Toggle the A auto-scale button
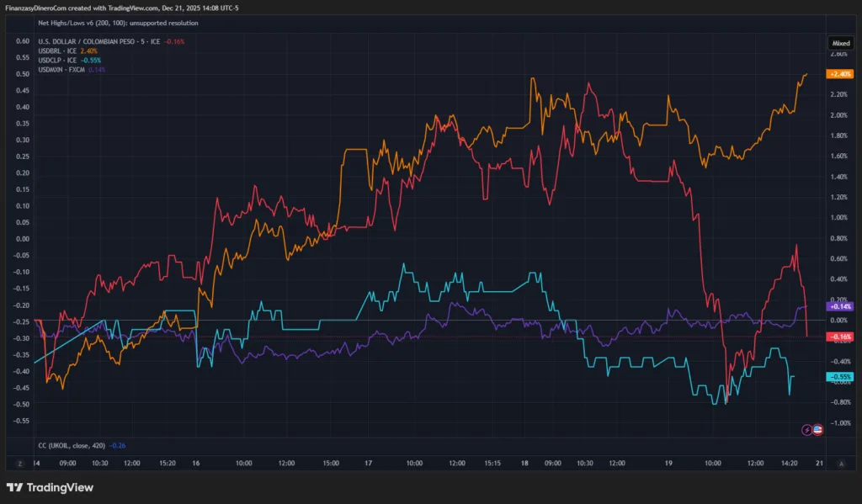 tap(841, 463)
